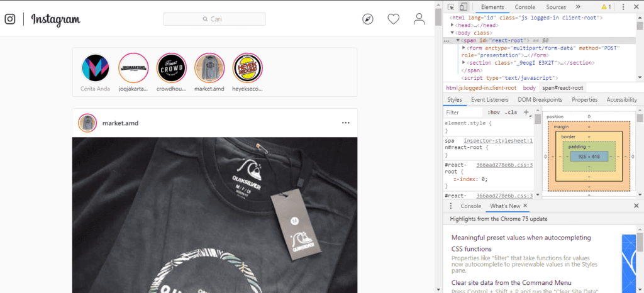Screen dimensions: 644x293
Task: Select the body breadcrumb
Action: tap(530, 88)
